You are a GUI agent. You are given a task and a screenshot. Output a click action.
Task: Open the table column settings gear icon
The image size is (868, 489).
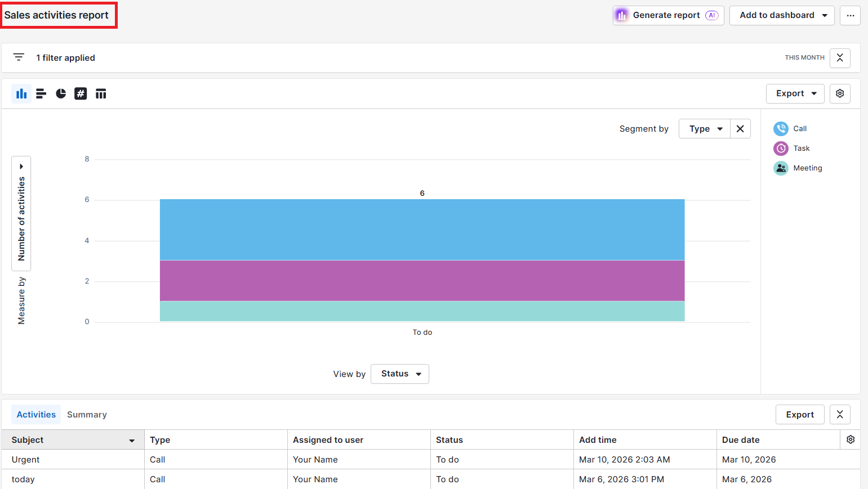click(851, 439)
